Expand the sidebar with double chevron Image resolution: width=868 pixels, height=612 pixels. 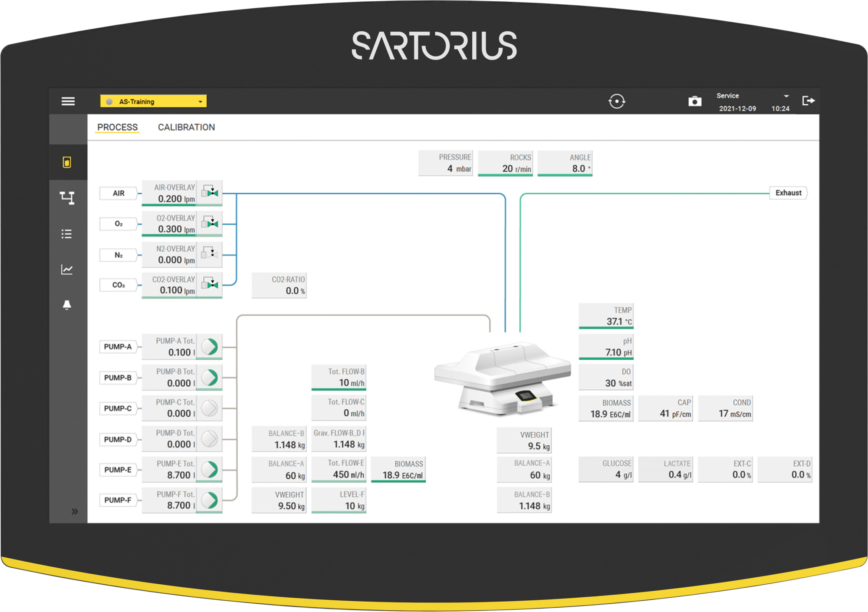75,511
